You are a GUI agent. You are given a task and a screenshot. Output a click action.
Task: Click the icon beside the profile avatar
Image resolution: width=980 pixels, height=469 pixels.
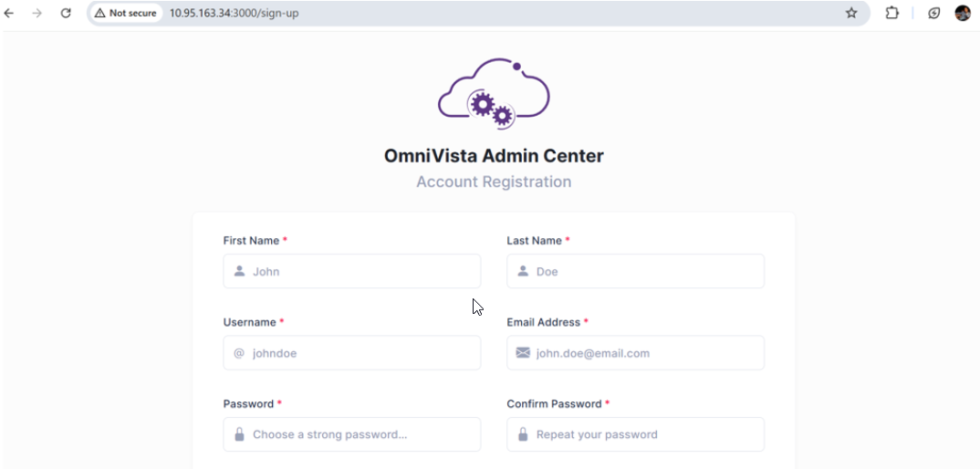934,13
